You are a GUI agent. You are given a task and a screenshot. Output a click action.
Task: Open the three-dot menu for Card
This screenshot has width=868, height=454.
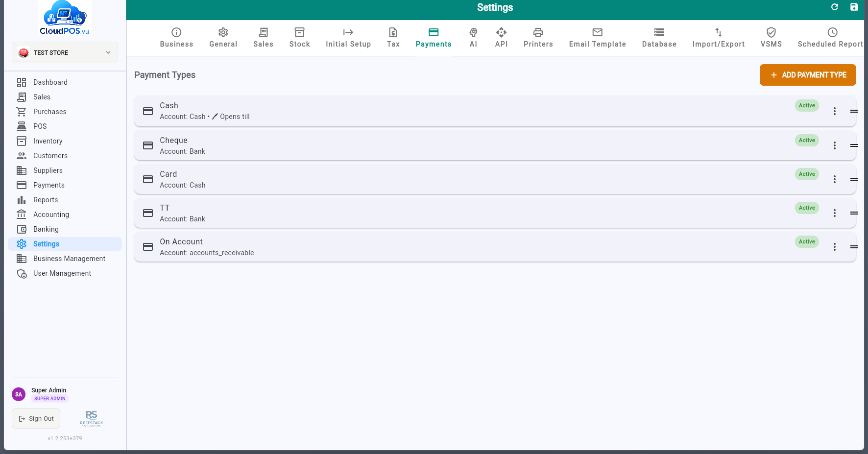(x=835, y=179)
